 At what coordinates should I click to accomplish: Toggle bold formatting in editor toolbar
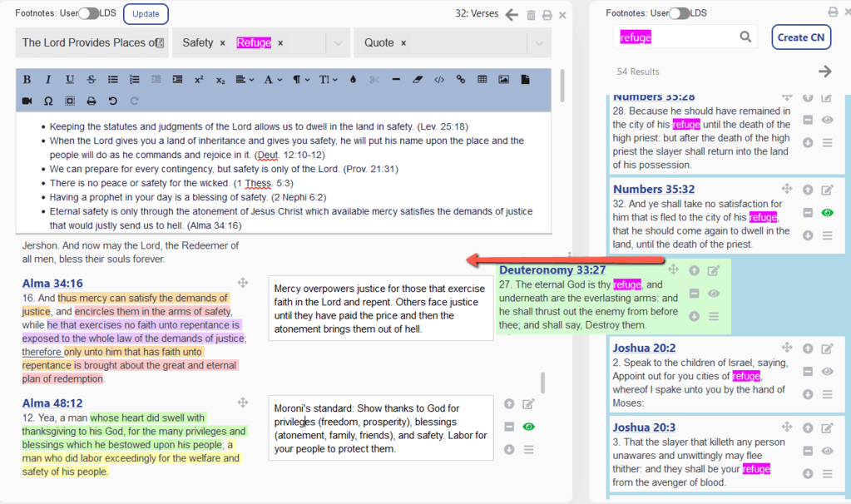(27, 80)
